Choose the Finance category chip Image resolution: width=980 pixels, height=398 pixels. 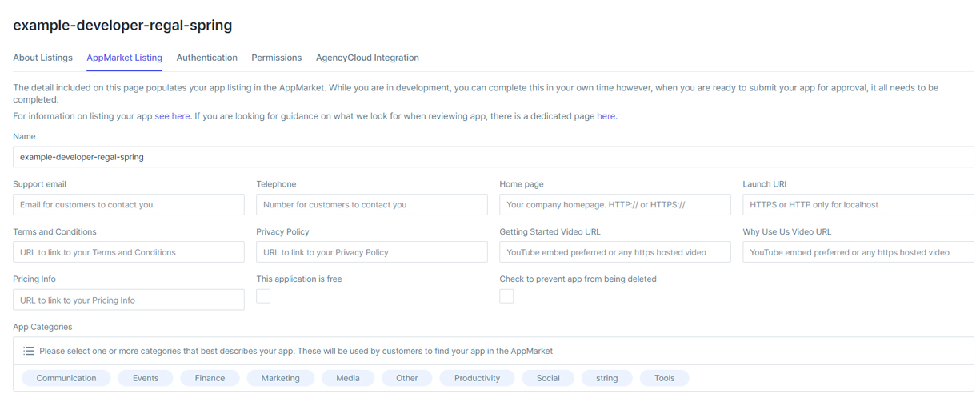click(x=210, y=378)
